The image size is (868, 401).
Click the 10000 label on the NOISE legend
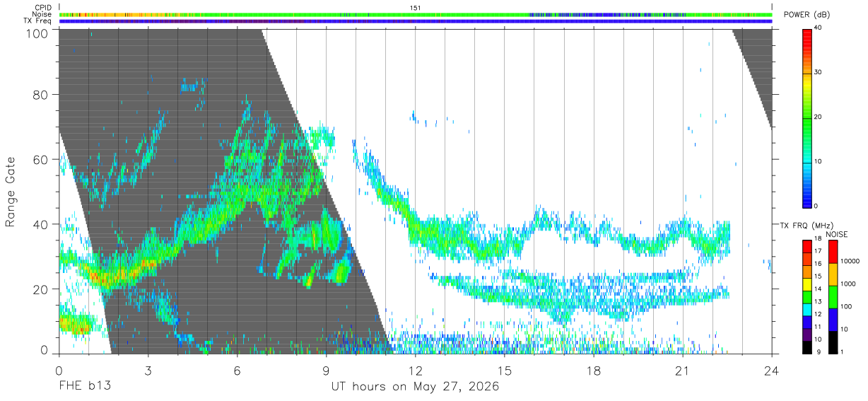tap(850, 261)
